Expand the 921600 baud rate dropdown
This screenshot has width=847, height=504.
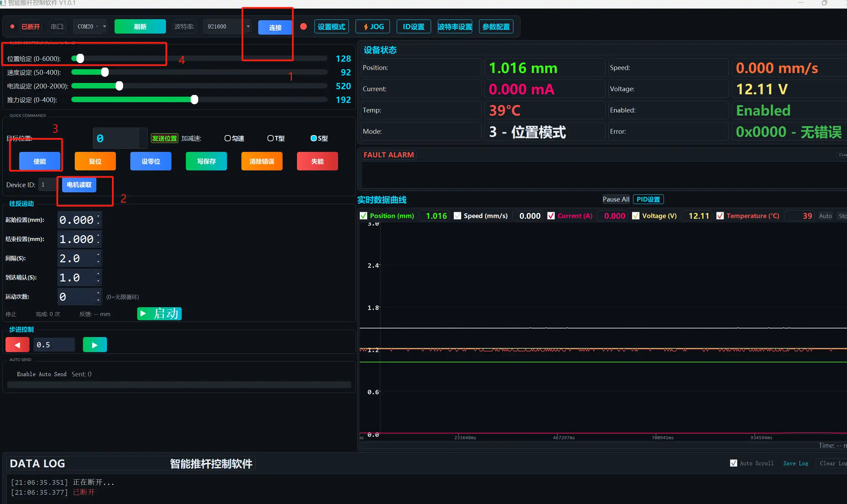(248, 26)
